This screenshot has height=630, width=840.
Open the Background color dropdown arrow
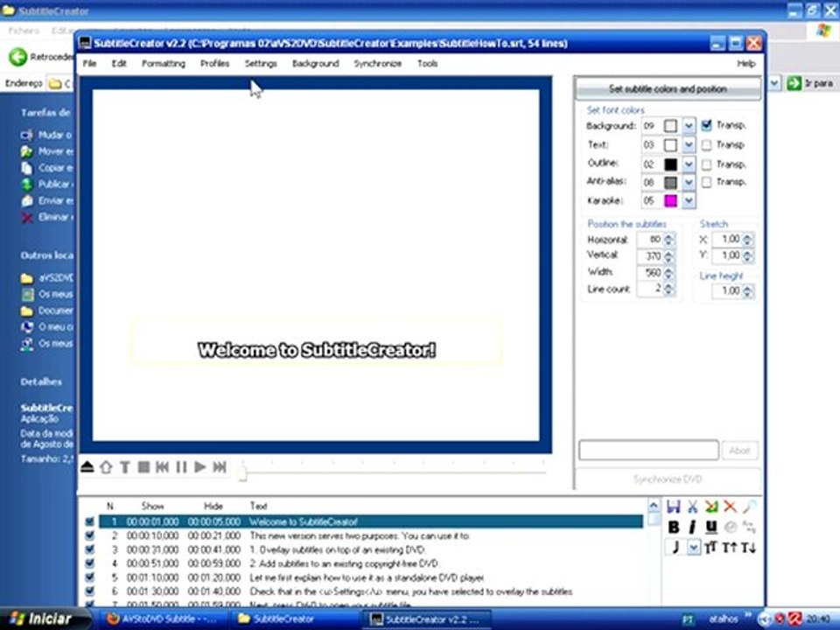pyautogui.click(x=689, y=126)
